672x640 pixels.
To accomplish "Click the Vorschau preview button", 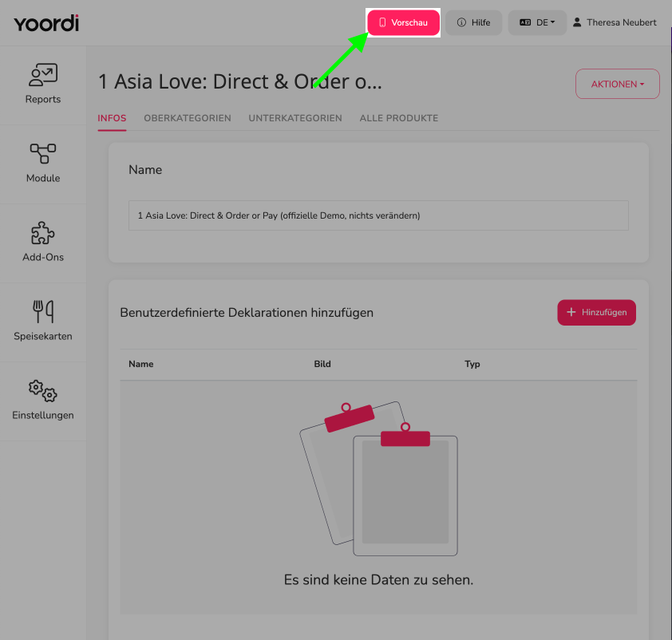I will (x=403, y=22).
